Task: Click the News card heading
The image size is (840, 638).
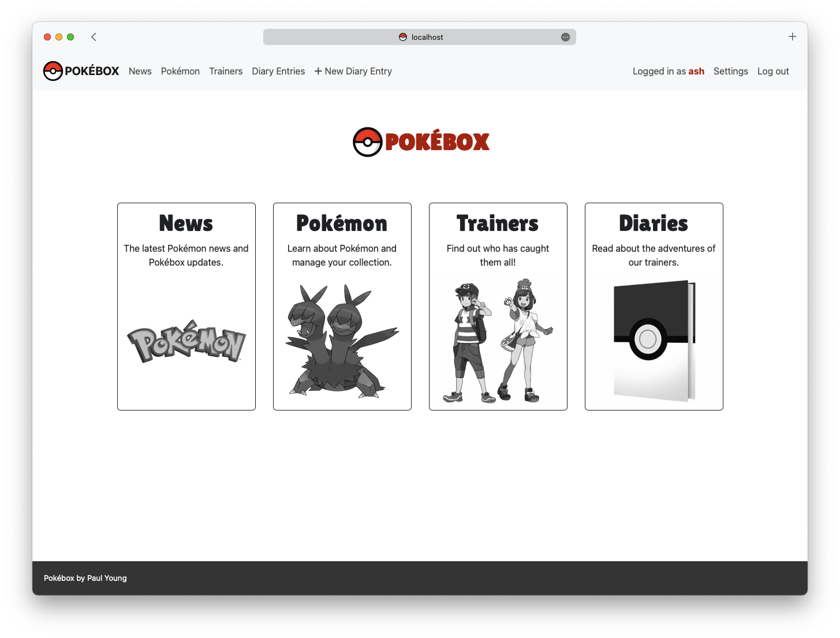Action: pyautogui.click(x=186, y=223)
